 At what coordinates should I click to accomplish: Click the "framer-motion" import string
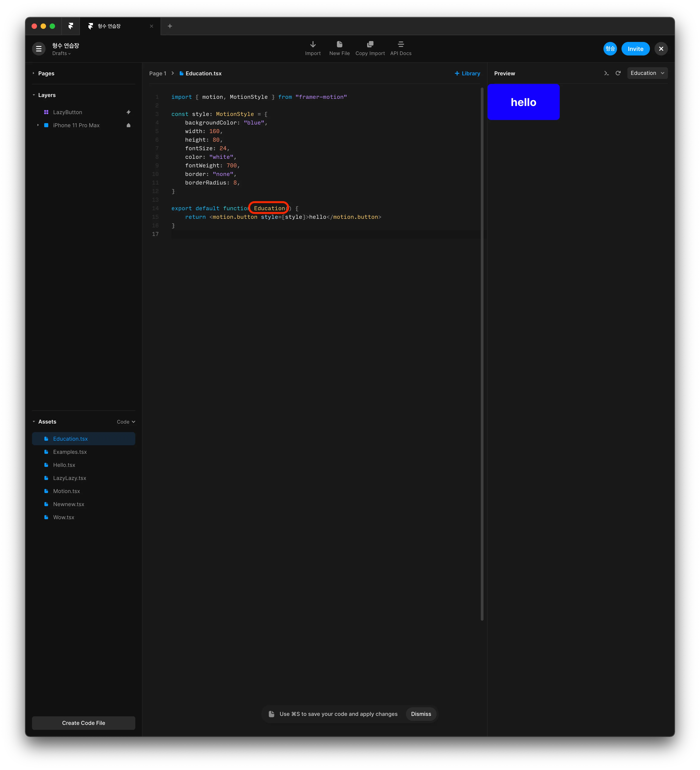321,97
